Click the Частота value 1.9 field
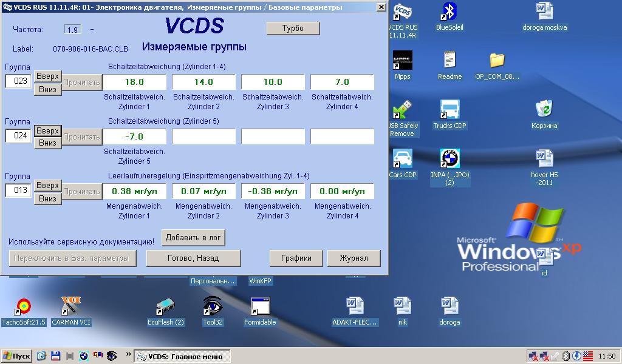 pyautogui.click(x=73, y=30)
